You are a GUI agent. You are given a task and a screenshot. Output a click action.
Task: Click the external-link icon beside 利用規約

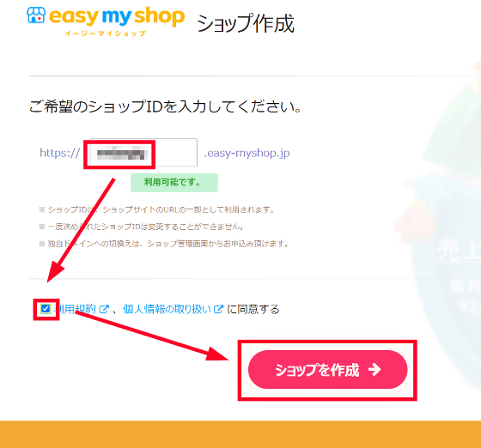coord(104,309)
